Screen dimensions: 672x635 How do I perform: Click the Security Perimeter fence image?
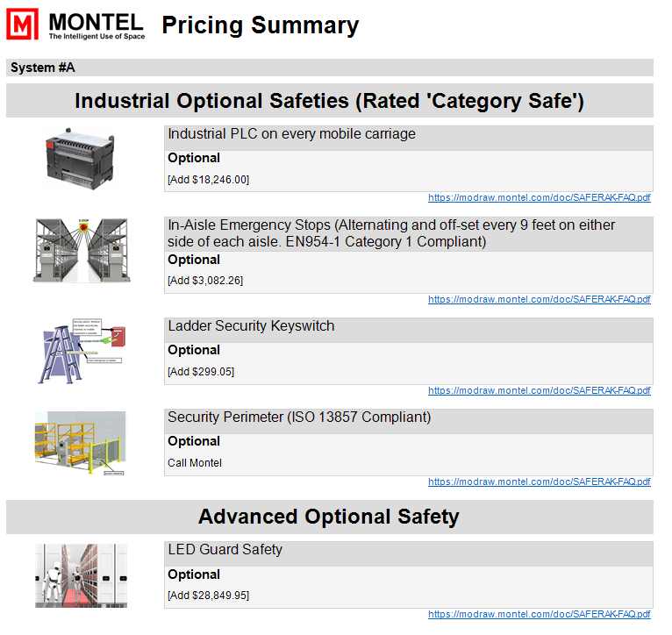(x=81, y=444)
